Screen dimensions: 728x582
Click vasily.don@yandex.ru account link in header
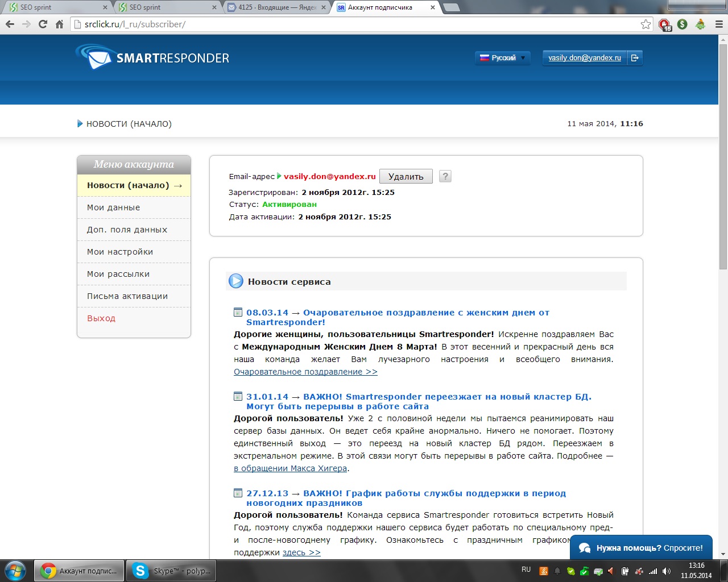tap(585, 57)
